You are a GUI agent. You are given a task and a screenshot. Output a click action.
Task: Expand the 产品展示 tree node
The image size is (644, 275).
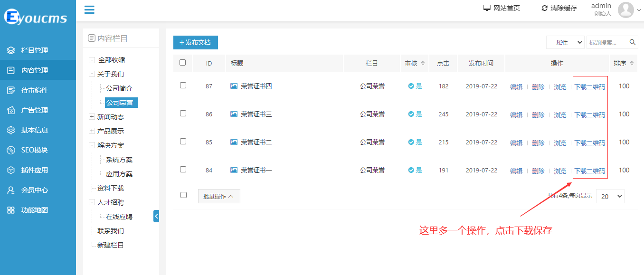click(92, 131)
